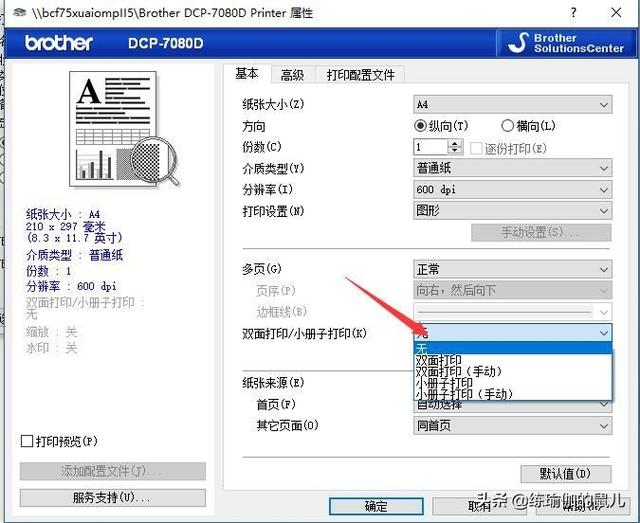This screenshot has height=523, width=640.
Task: Choose 双面打印 option in the list
Action: point(513,360)
